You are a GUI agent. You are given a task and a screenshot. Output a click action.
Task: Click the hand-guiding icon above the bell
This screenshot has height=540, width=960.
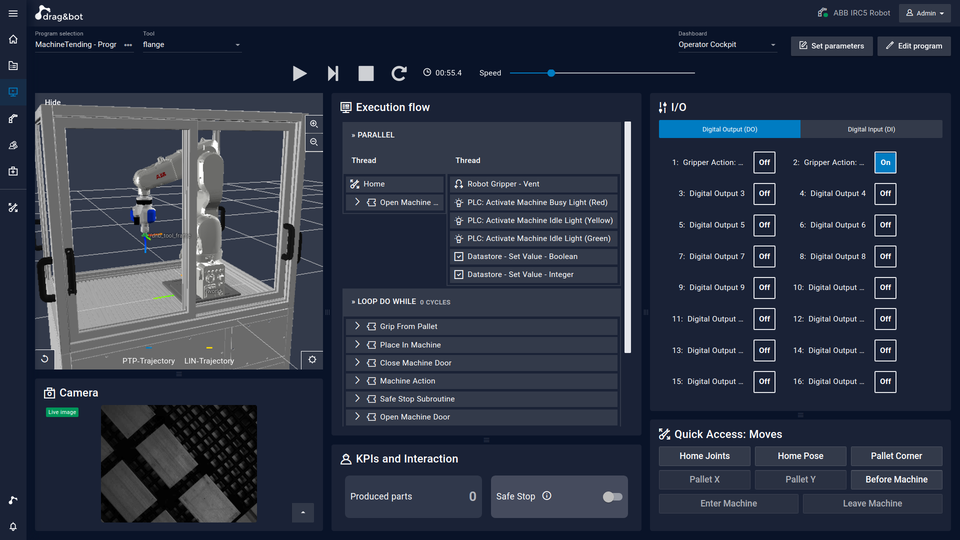click(13, 500)
